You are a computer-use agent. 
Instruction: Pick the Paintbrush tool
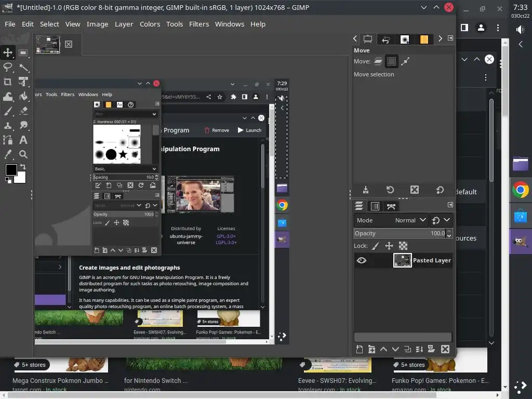7,111
